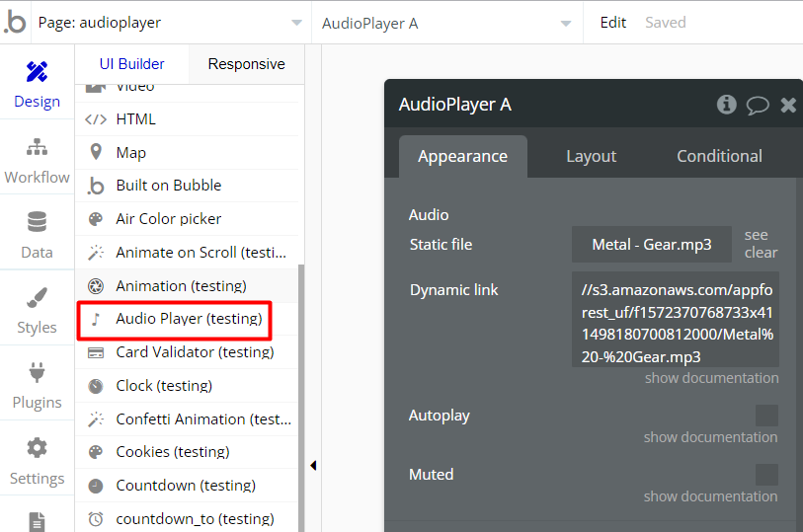
Task: Toggle the Muted checkbox
Action: pyautogui.click(x=766, y=475)
